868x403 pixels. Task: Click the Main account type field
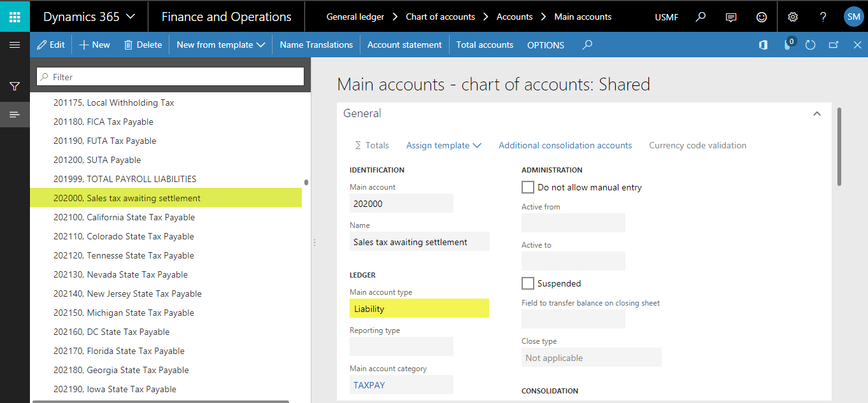pyautogui.click(x=419, y=309)
